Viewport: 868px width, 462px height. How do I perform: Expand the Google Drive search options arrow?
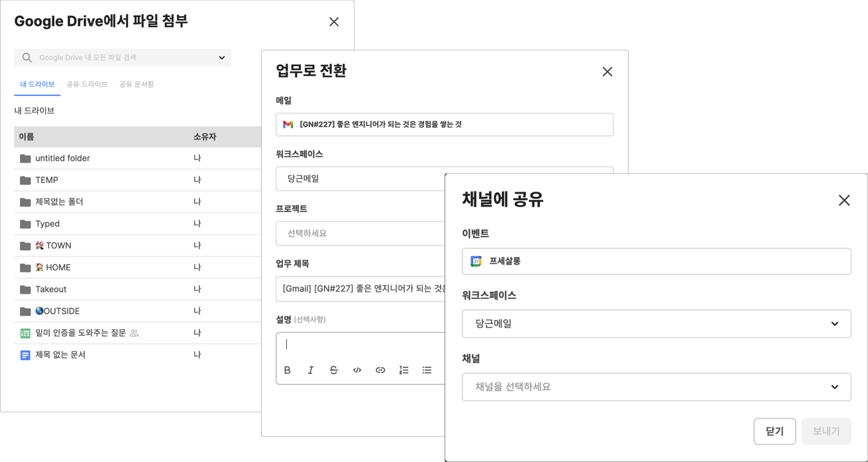click(x=221, y=58)
